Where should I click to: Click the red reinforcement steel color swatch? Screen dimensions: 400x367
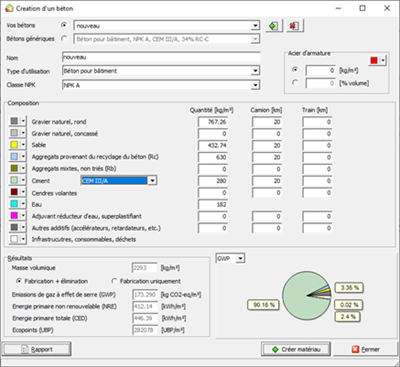374,61
